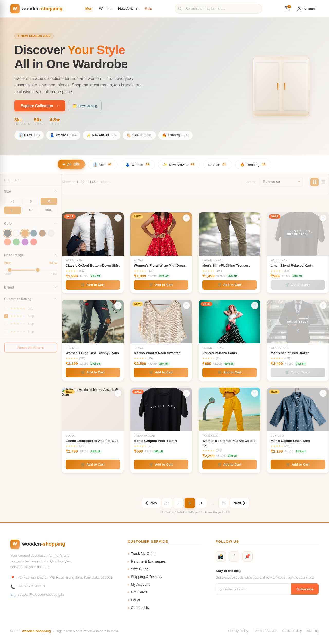The image size is (329, 644).
Task: Favorite the Merino Wool V-Neck Sweater
Action: click(x=186, y=305)
